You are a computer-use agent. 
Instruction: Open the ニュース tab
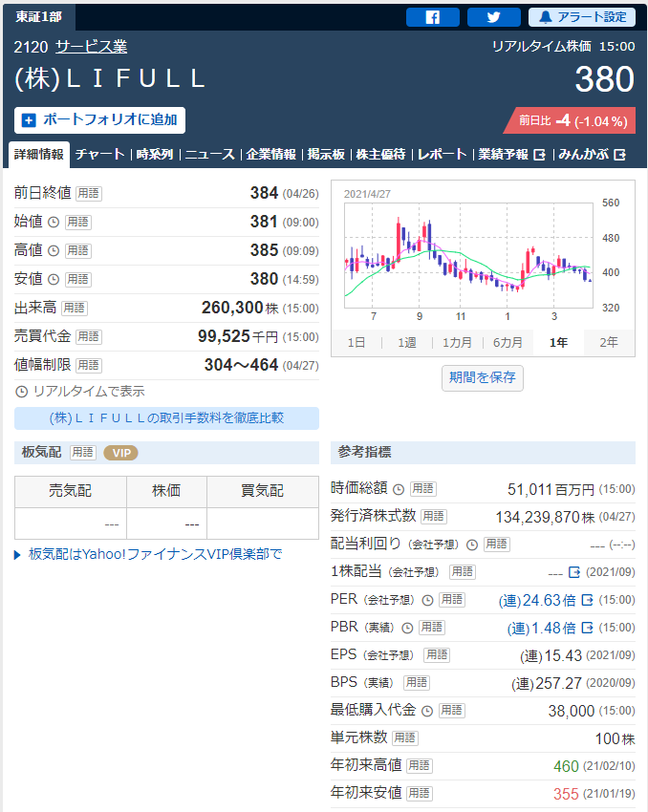209,155
